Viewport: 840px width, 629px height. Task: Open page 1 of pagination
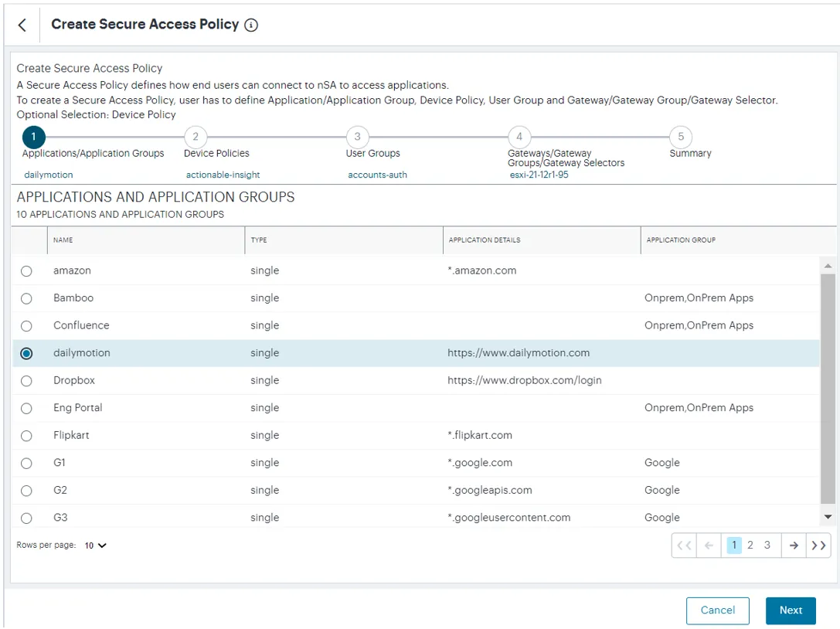[734, 545]
